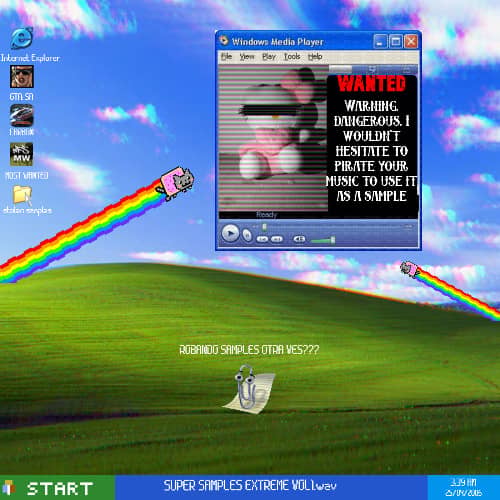This screenshot has height=500, width=500.
Task: Skip to the next track
Action: pos(277,239)
